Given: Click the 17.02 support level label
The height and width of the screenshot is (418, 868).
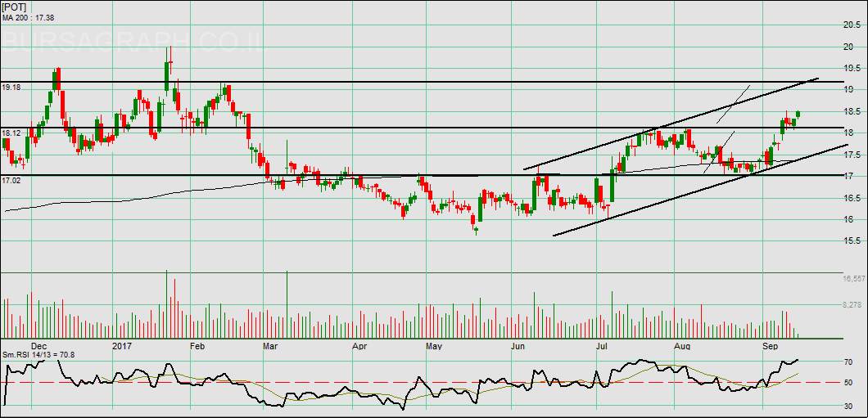Looking at the screenshot, I should (x=11, y=180).
